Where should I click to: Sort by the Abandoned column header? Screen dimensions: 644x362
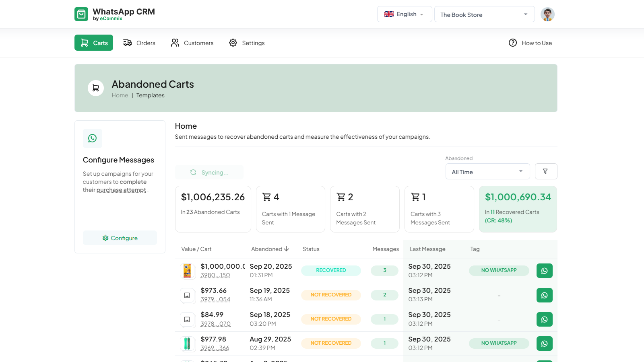tap(270, 249)
